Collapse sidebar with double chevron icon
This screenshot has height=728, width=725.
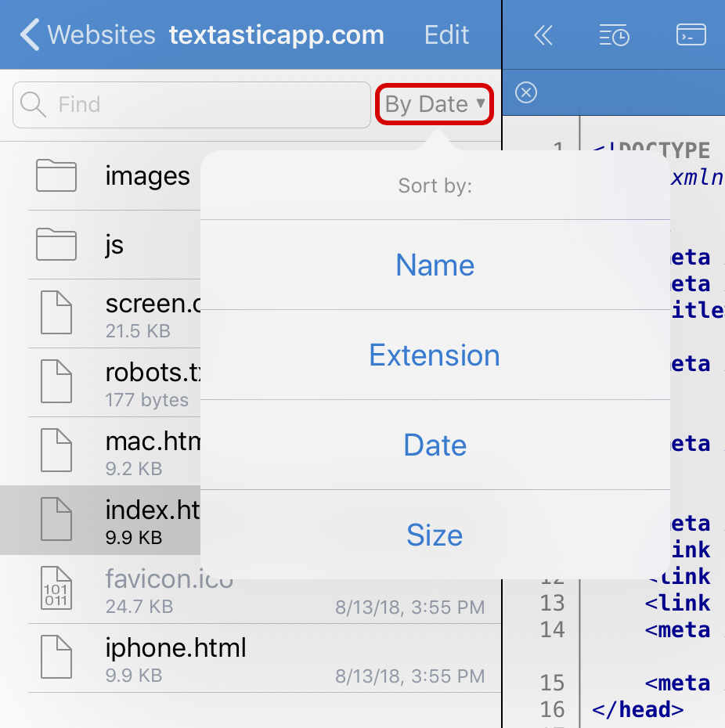point(543,35)
